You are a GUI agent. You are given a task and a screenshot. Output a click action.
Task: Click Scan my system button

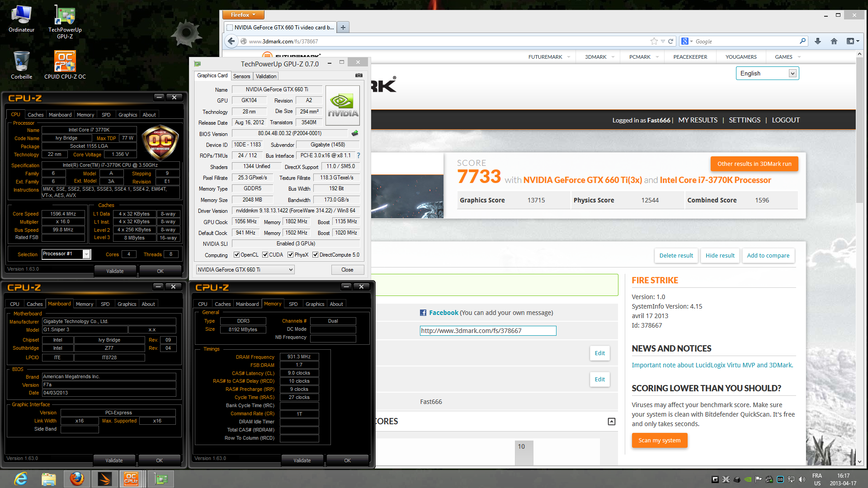pos(659,440)
